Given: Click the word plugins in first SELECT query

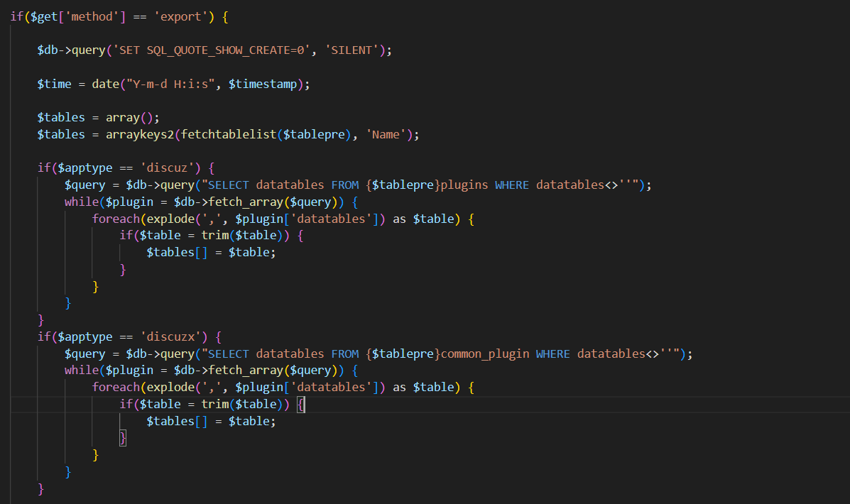Looking at the screenshot, I should pos(465,185).
